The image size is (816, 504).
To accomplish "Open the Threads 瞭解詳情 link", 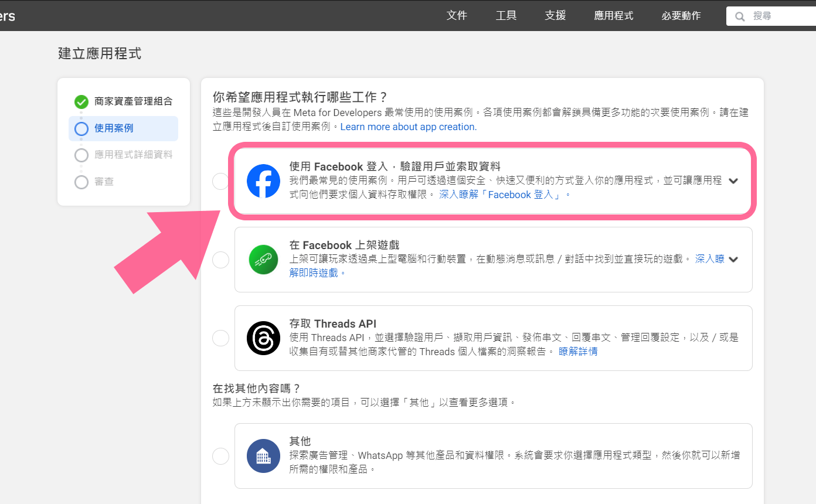I will pyautogui.click(x=578, y=352).
